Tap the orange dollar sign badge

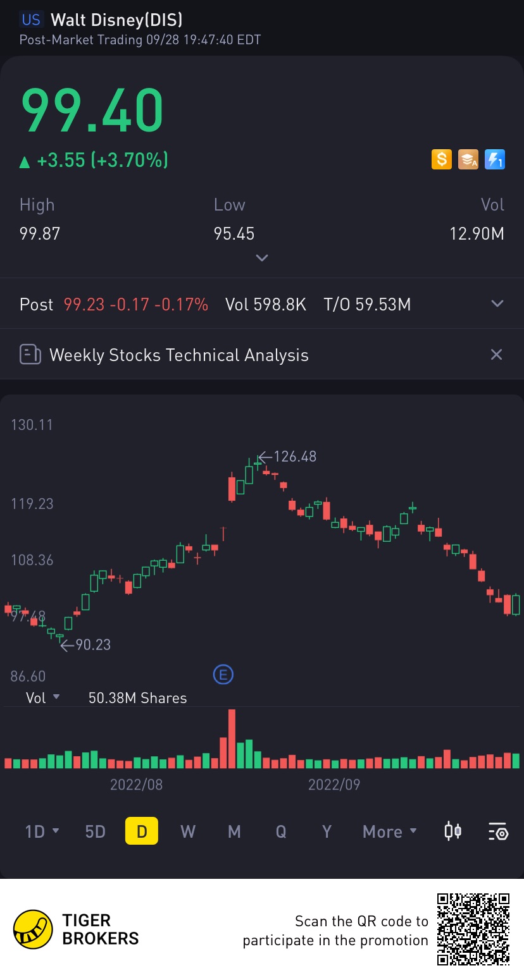[442, 159]
